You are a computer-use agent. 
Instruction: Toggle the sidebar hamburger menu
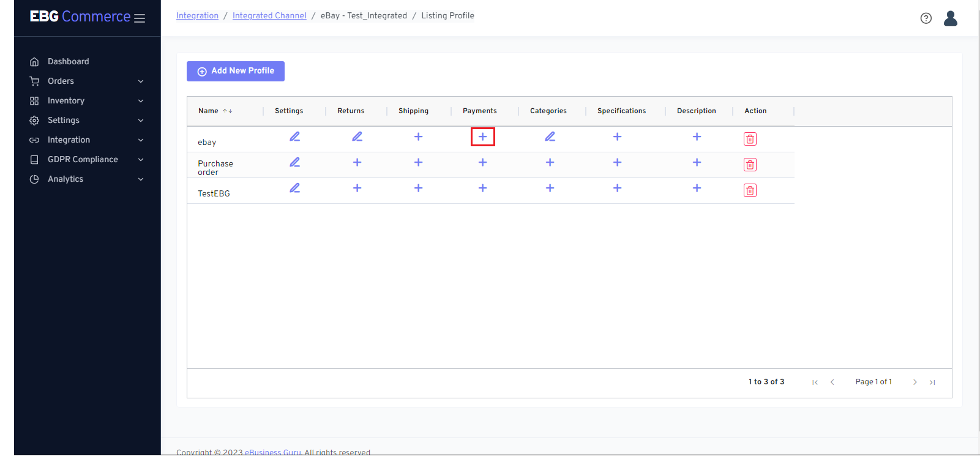(140, 18)
